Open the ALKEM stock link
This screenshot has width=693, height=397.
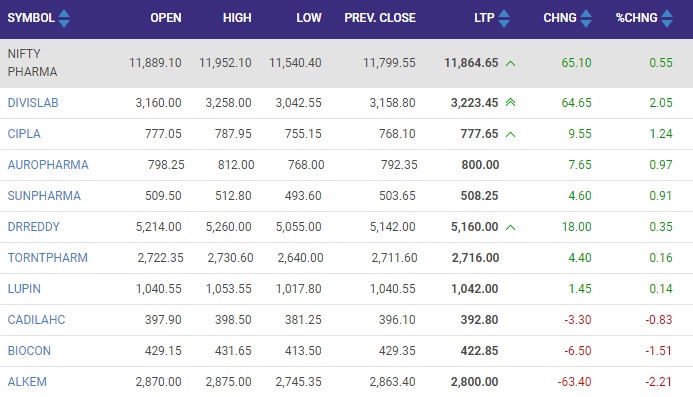(x=27, y=381)
